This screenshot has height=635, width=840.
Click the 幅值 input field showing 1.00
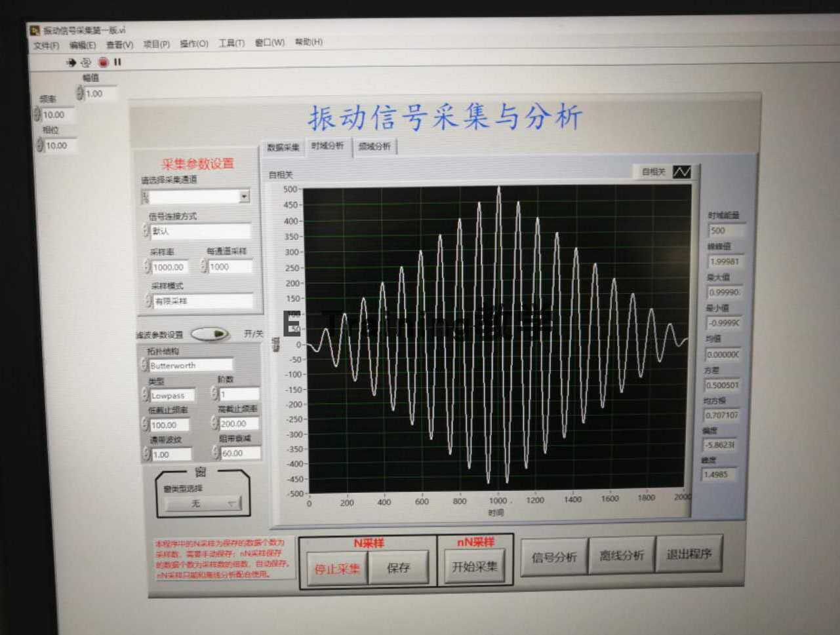(101, 94)
